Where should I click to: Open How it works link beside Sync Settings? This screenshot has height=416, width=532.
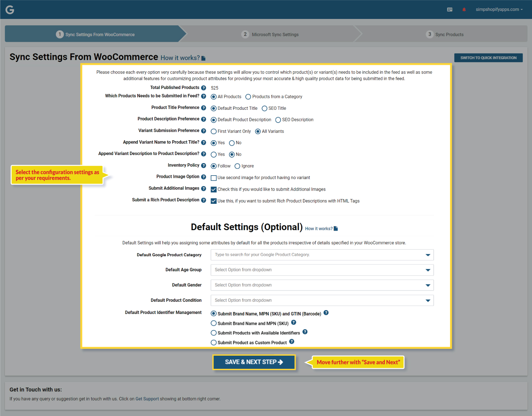click(180, 58)
